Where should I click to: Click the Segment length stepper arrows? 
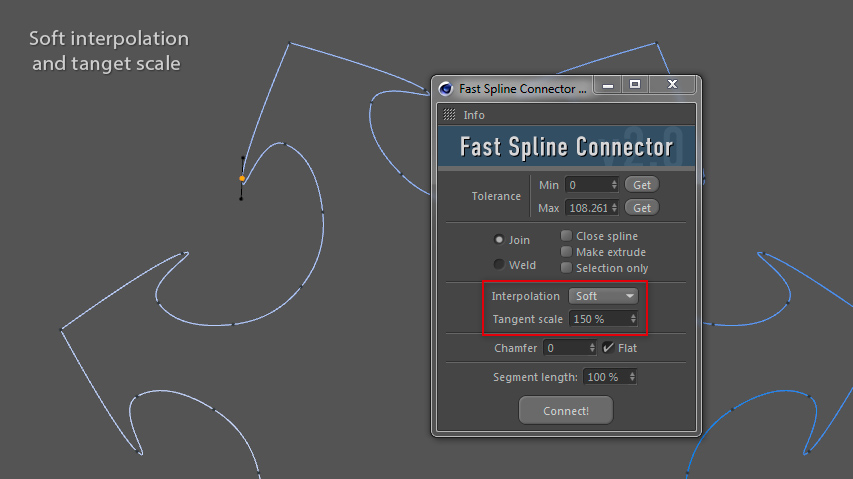tap(632, 377)
